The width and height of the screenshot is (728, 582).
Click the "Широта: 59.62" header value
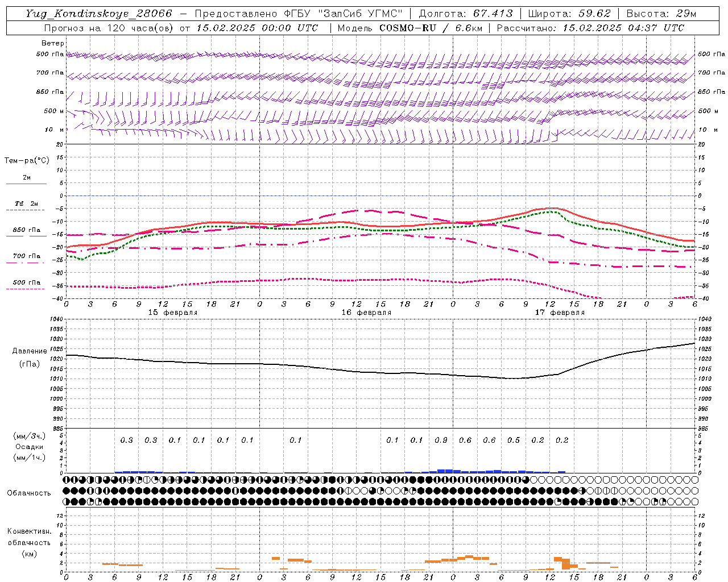tap(569, 14)
